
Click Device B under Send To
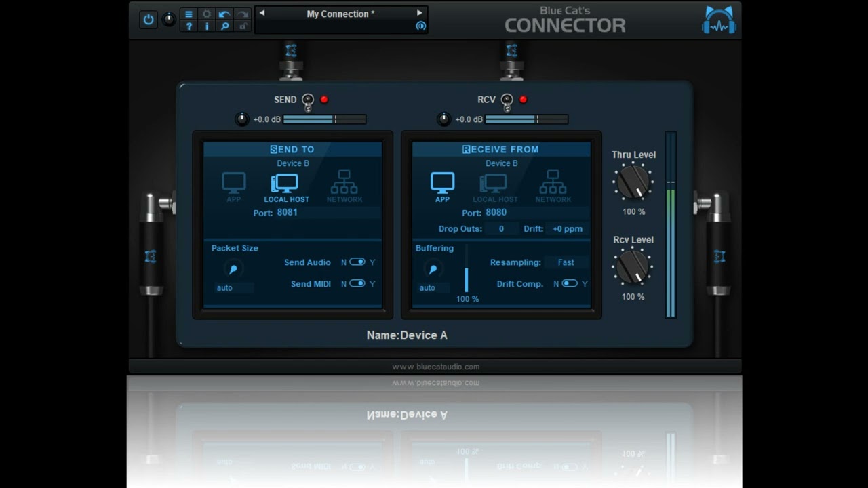pos(293,163)
